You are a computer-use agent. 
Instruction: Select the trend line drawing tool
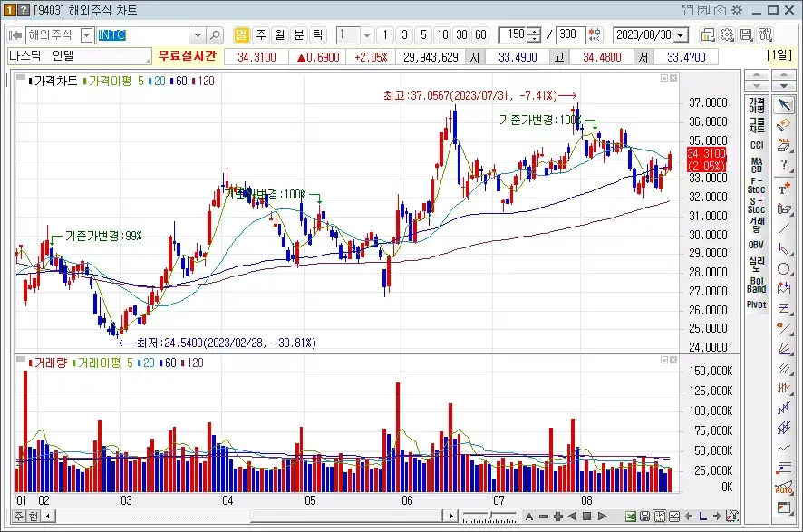784,228
